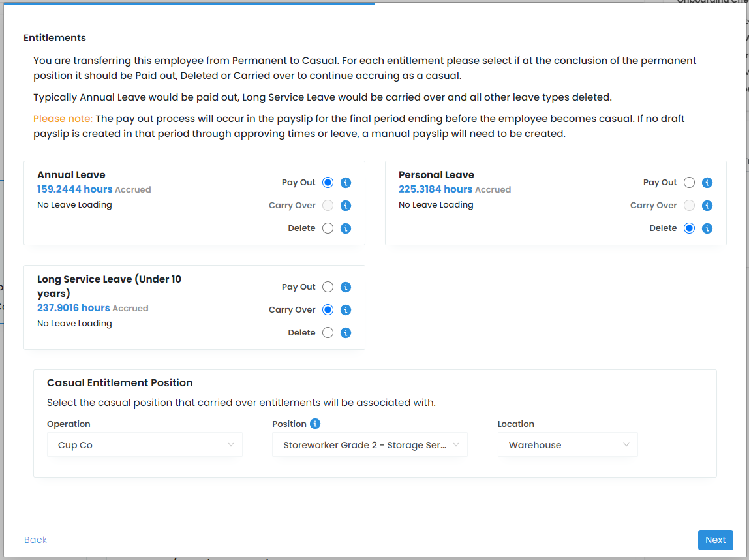Select Delete for Long Service Leave

pos(328,333)
